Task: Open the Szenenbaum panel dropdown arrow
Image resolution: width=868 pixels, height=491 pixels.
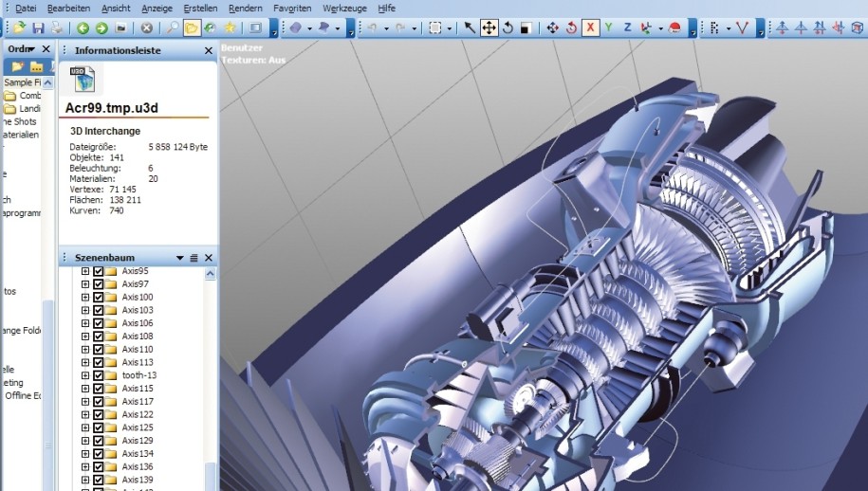Action: coord(179,258)
